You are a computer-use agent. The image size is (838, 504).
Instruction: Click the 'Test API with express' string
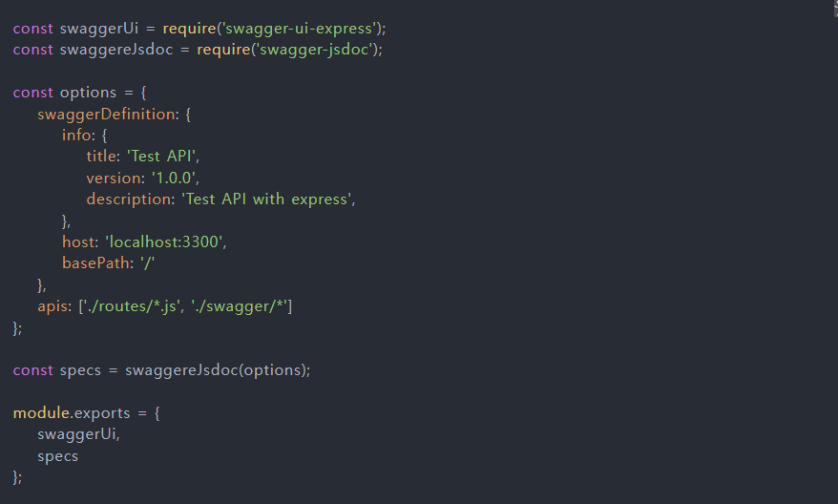point(266,199)
